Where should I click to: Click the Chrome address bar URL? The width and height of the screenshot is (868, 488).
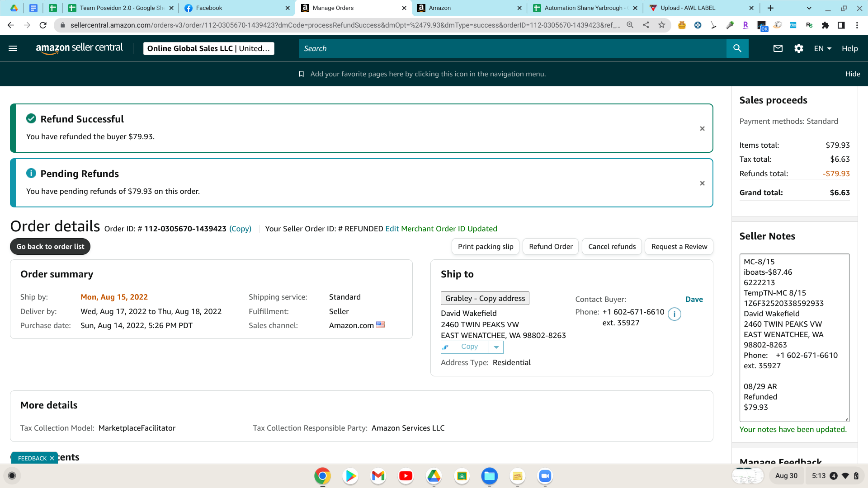click(345, 25)
